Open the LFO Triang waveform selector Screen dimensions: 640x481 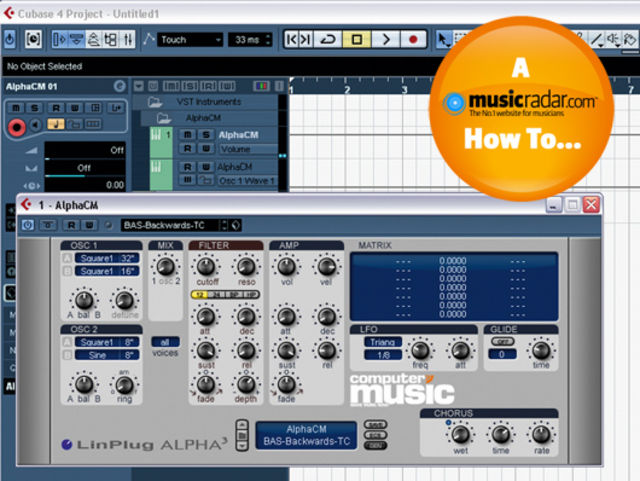pos(383,342)
